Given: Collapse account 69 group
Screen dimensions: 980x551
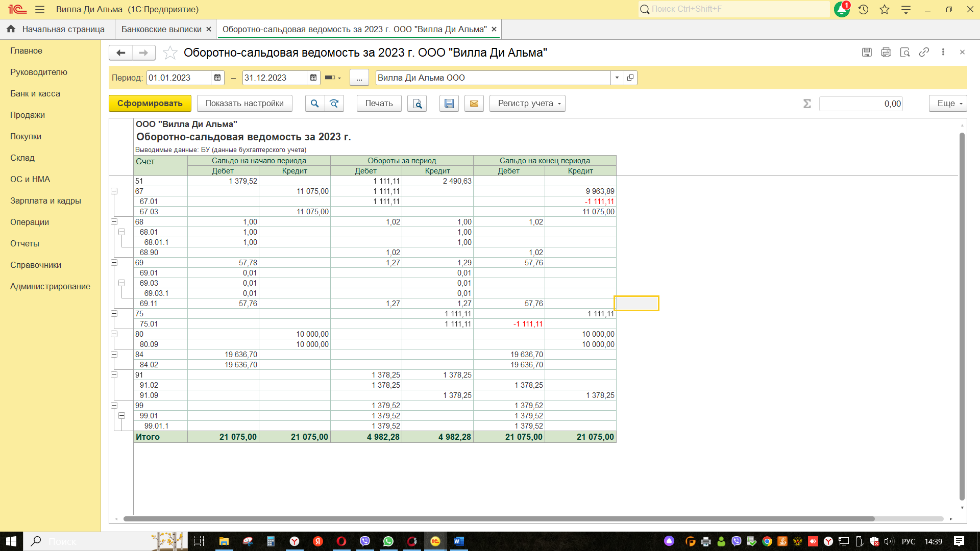Looking at the screenshot, I should click(114, 263).
